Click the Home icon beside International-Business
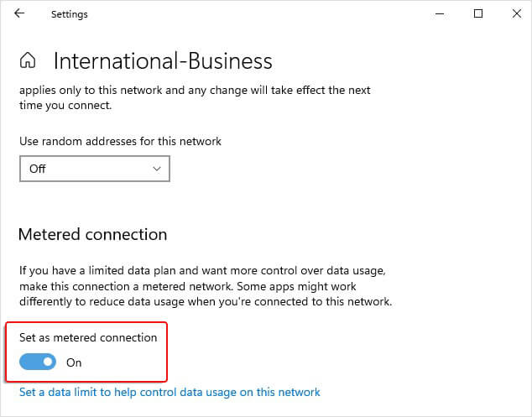The width and height of the screenshot is (532, 417). [x=28, y=60]
